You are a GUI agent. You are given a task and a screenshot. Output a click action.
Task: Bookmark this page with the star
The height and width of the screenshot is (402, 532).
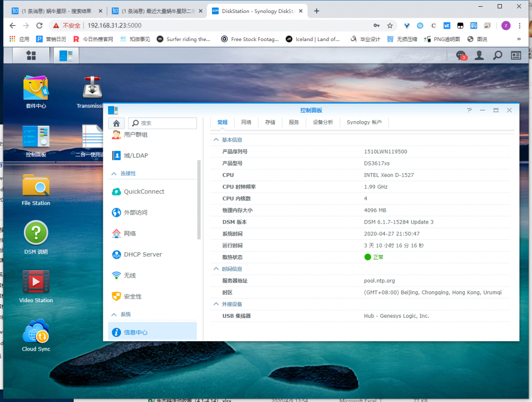[x=390, y=25]
